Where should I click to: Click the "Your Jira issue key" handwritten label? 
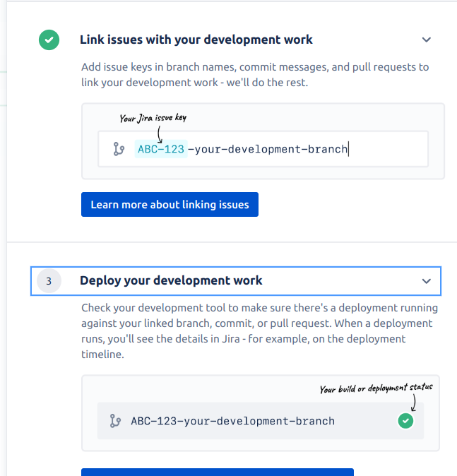153,118
